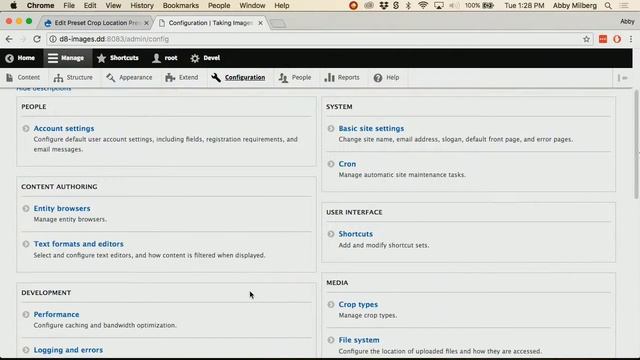Open the Shortcuts star item
The height and width of the screenshot is (360, 640).
pos(118,58)
